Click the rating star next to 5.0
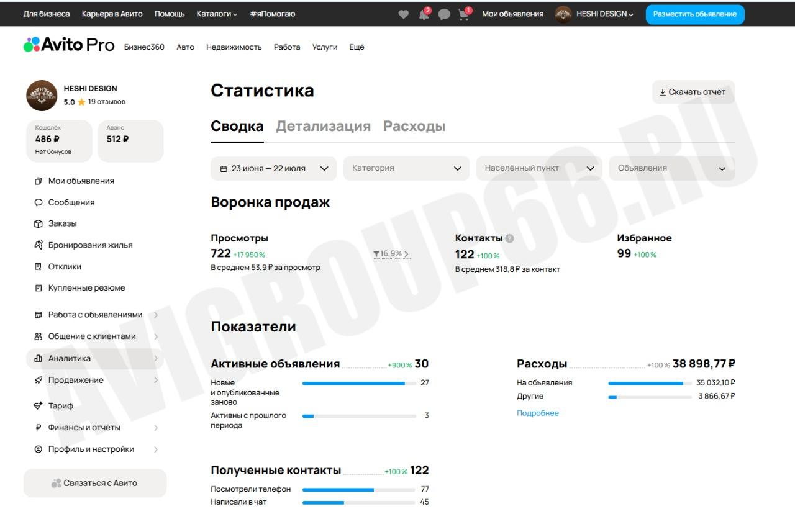 (81, 102)
